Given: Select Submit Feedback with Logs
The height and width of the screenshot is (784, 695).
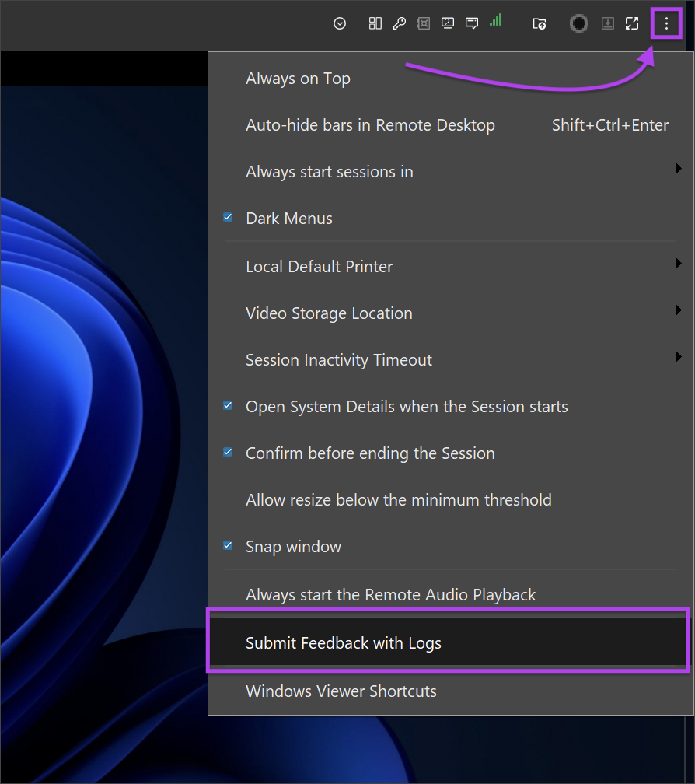Looking at the screenshot, I should click(344, 643).
